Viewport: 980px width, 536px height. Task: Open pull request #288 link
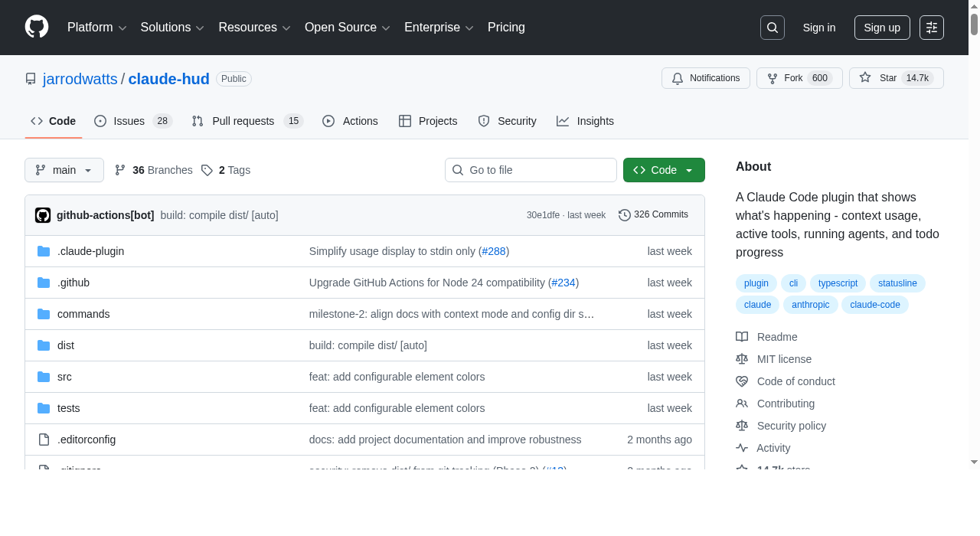493,251
